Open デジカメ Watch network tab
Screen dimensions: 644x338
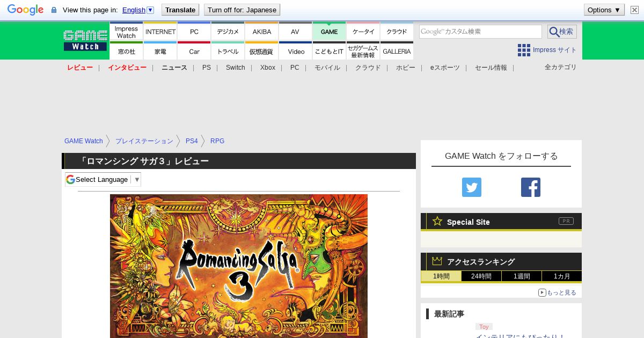[228, 32]
